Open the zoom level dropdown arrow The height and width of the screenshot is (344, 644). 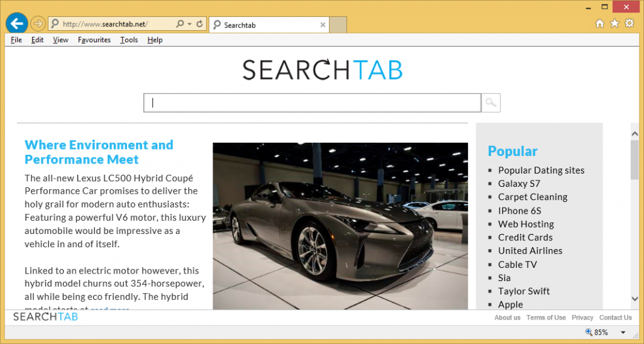click(623, 333)
